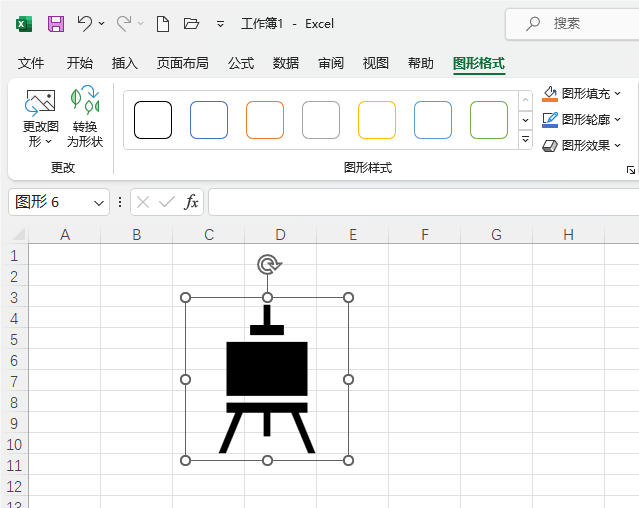The image size is (639, 508).
Task: Click 转换为形状 (Convert to Shape) icon
Action: tap(85, 102)
